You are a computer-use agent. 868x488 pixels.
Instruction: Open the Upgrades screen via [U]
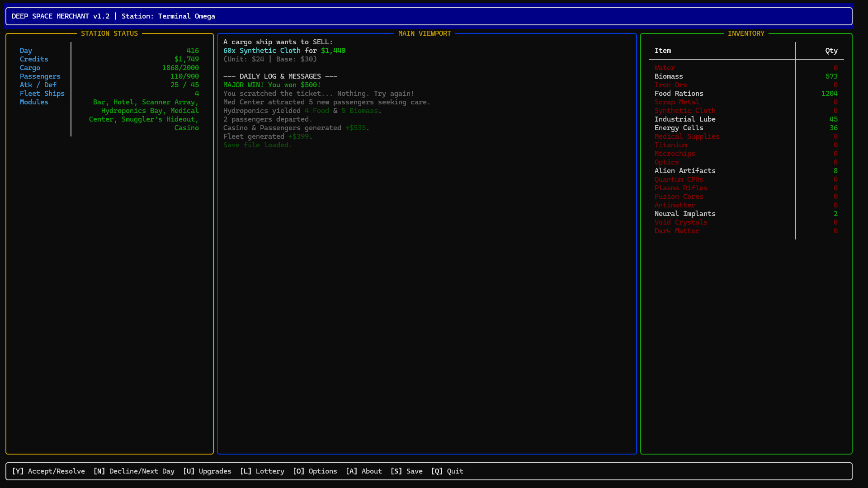tap(208, 471)
